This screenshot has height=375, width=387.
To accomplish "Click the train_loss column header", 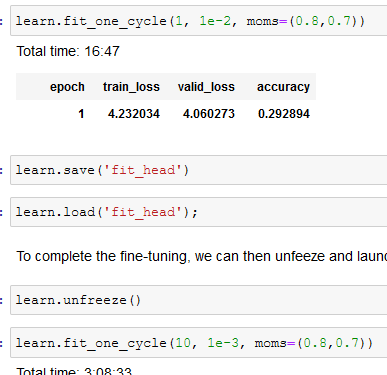I will 131,87.
